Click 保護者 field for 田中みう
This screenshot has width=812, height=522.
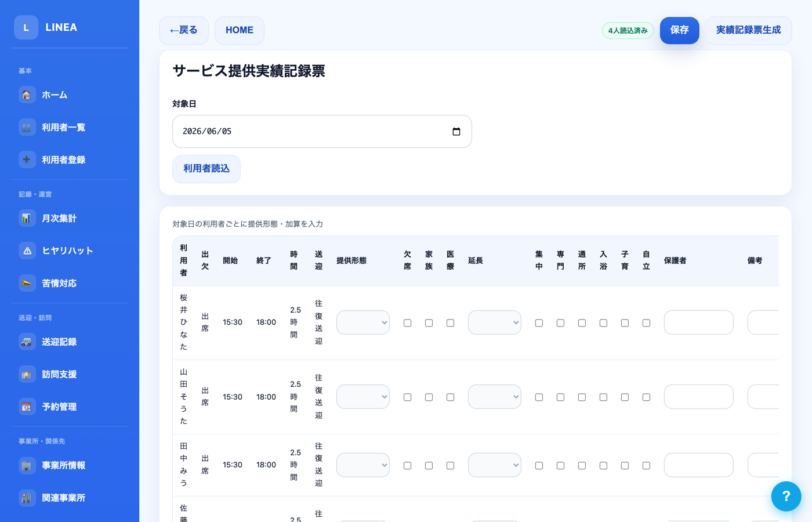699,465
